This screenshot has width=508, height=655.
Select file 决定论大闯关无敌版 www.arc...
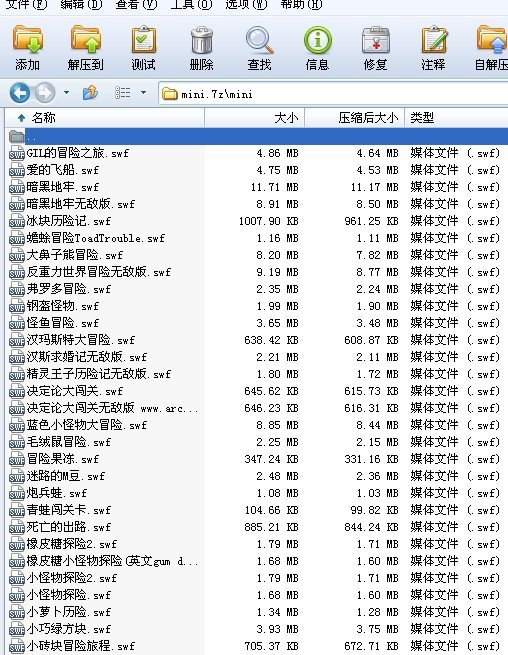[112, 408]
